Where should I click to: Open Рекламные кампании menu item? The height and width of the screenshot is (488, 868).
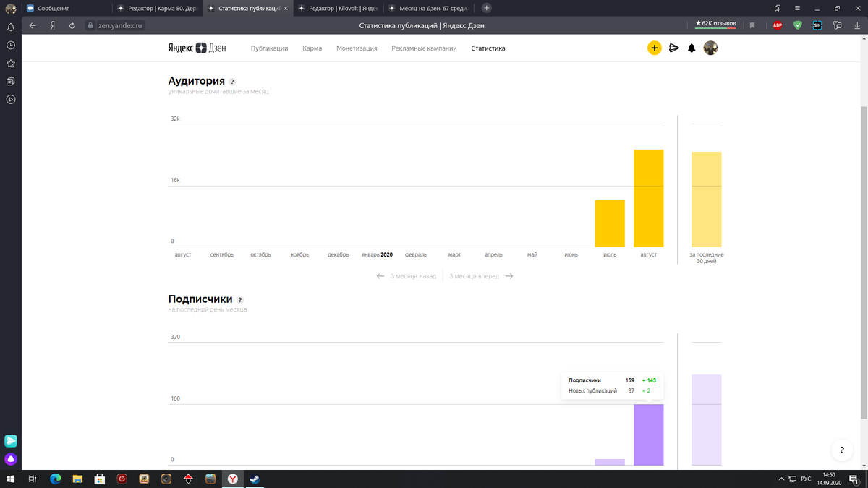point(424,48)
